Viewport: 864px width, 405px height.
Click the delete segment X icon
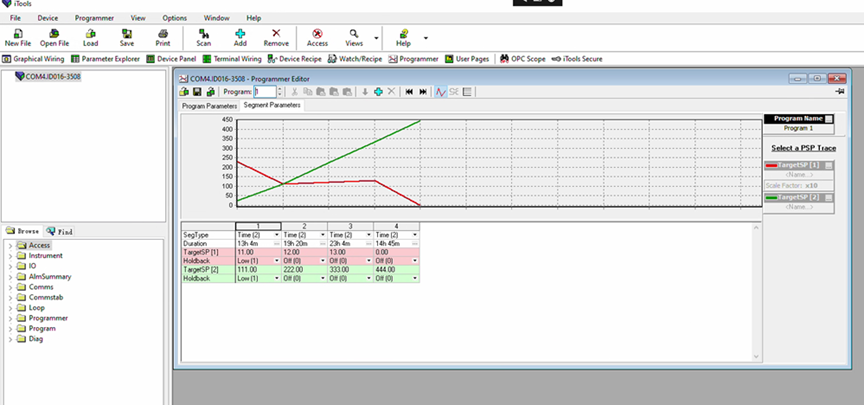click(391, 92)
